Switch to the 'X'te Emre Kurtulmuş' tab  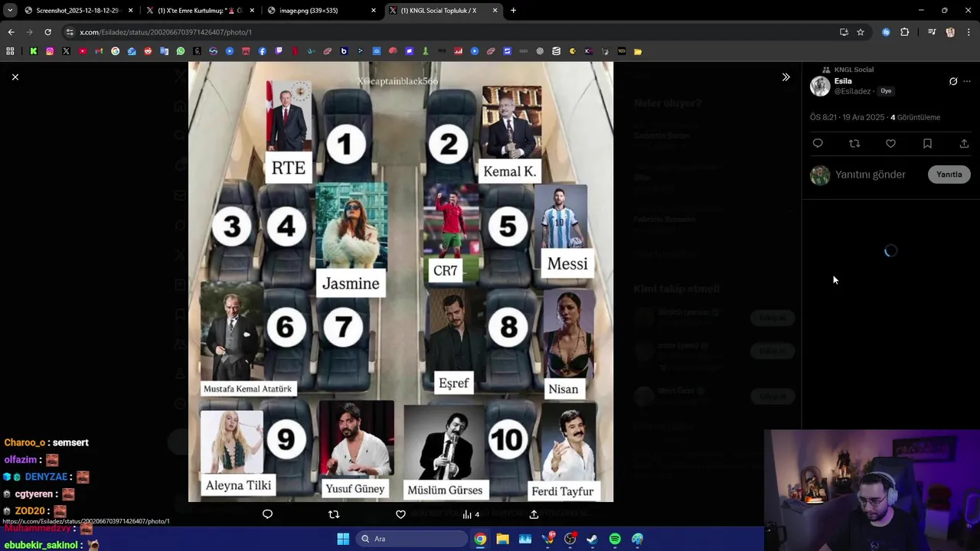point(200,11)
